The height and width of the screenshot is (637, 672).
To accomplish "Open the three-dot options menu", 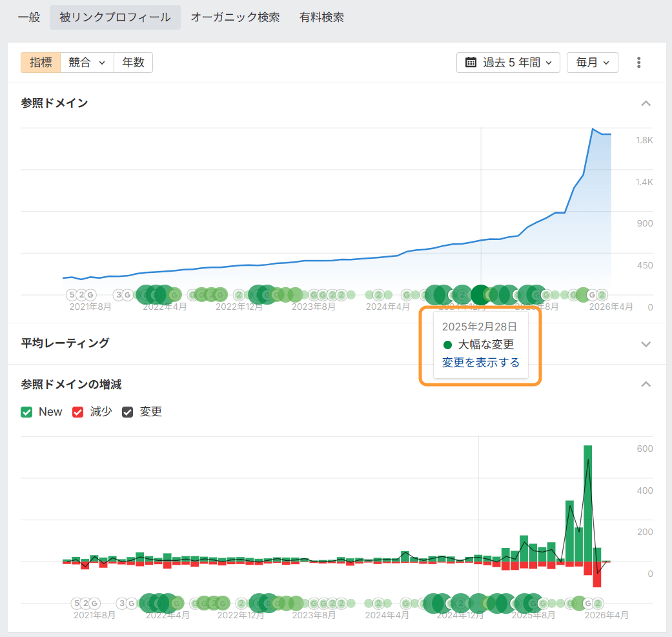I will tap(638, 63).
